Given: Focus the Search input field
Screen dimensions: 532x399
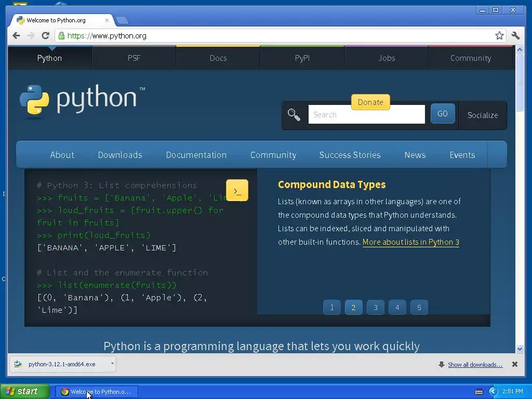Looking at the screenshot, I should (366, 114).
